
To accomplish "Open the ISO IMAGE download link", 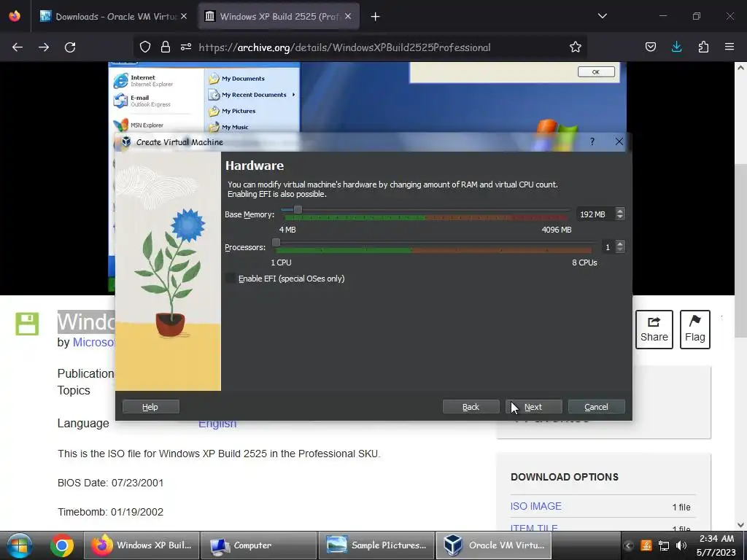I will pos(536,506).
